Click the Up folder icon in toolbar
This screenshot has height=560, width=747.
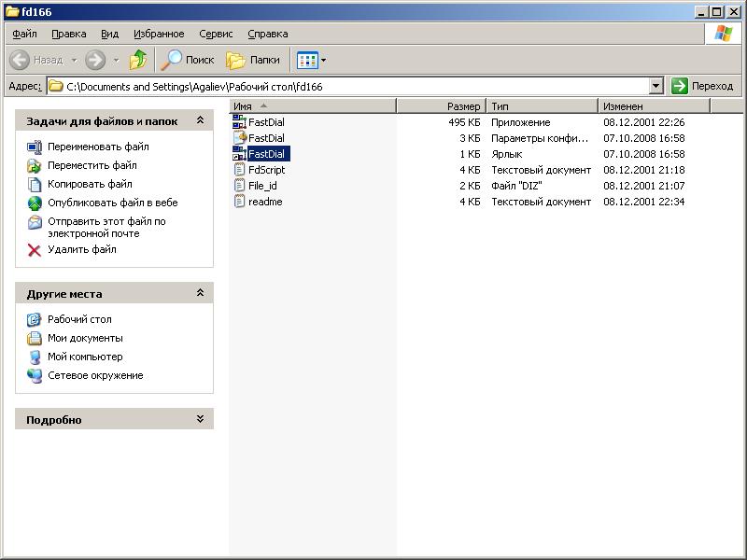coord(138,60)
